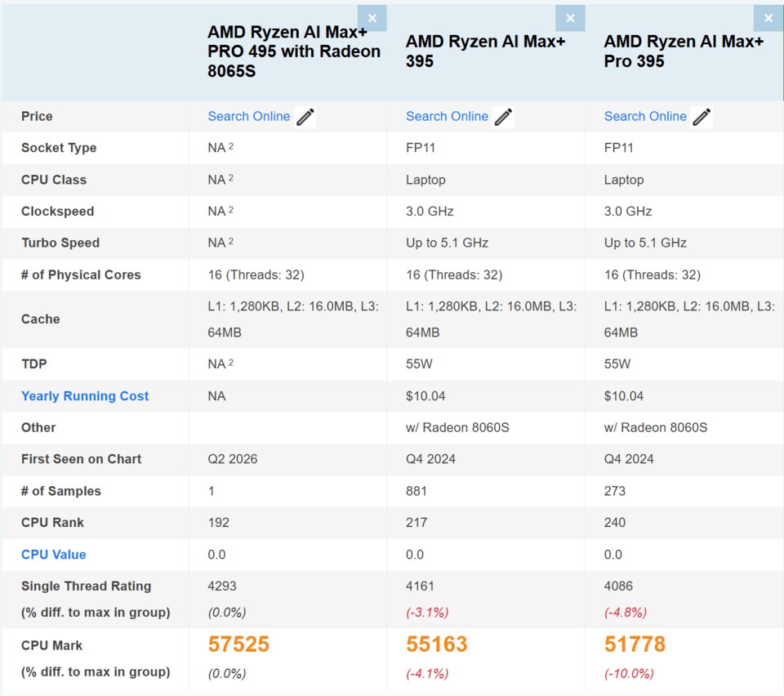Open Search Online link for Max+ Pro 395
This screenshot has height=696, width=784.
pos(645,116)
